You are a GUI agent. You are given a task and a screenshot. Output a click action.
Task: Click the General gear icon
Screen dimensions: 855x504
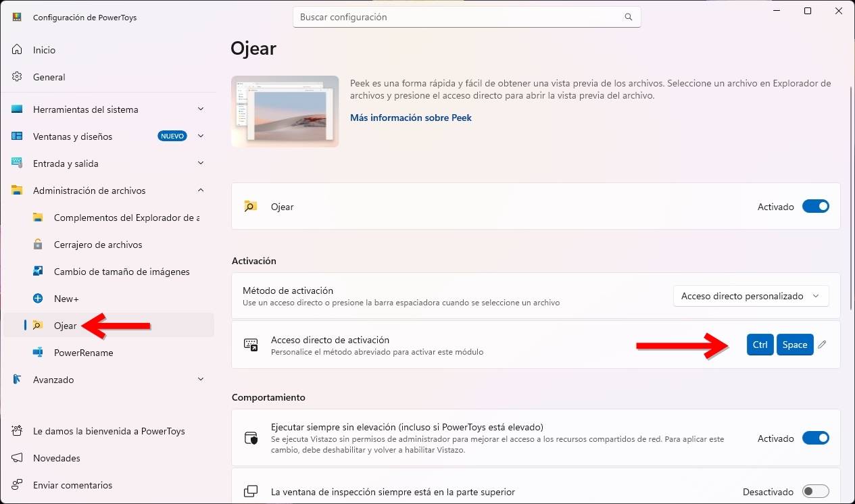tap(18, 77)
